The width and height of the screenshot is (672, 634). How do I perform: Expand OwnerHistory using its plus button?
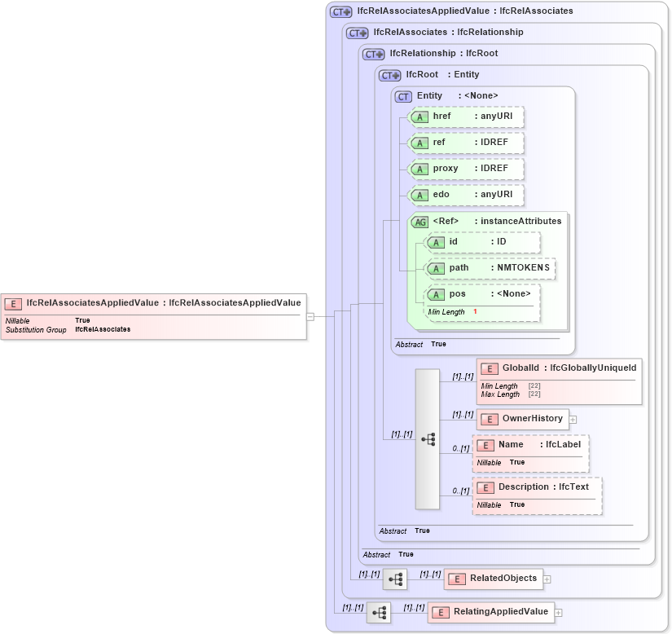[x=573, y=419]
